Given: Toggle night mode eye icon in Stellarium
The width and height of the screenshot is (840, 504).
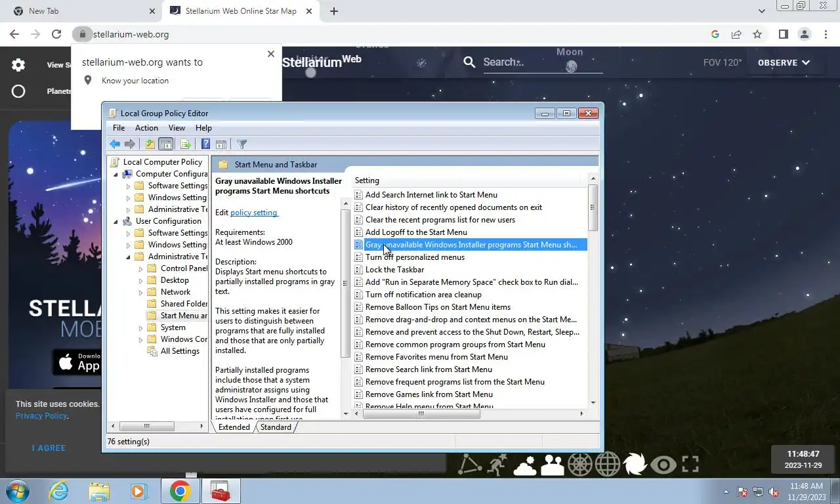Looking at the screenshot, I should click(663, 465).
